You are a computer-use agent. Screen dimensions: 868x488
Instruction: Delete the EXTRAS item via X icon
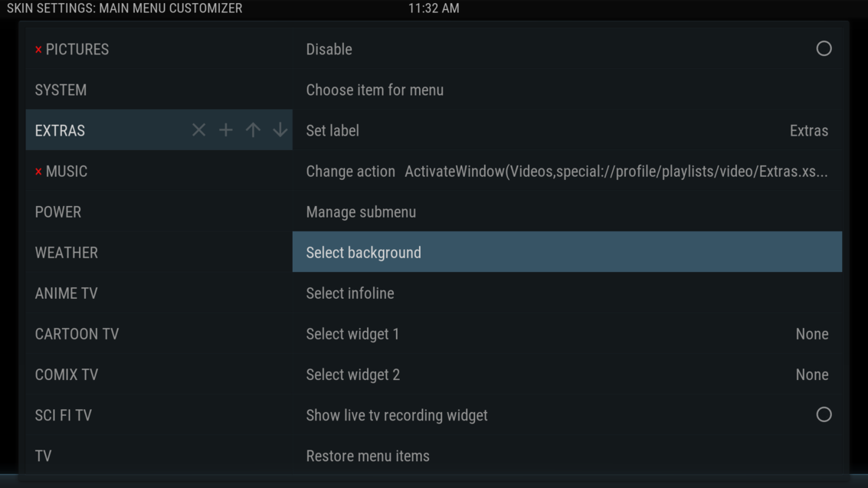tap(198, 130)
